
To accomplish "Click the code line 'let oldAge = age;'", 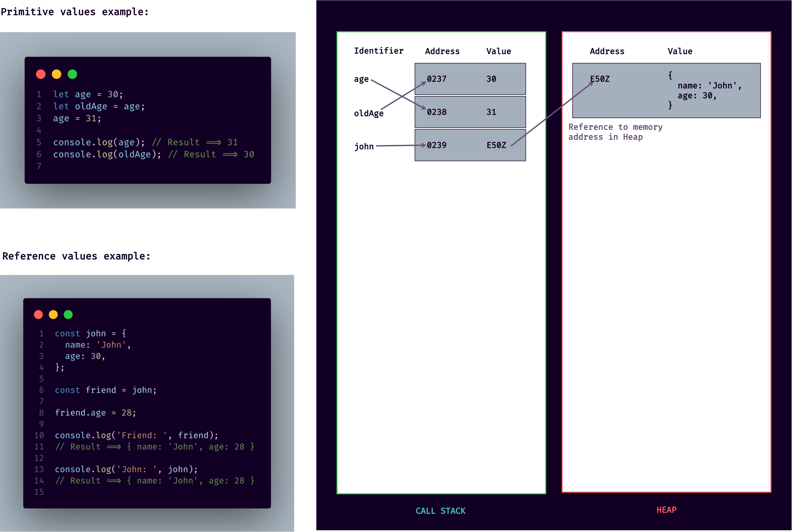I will click(x=99, y=106).
